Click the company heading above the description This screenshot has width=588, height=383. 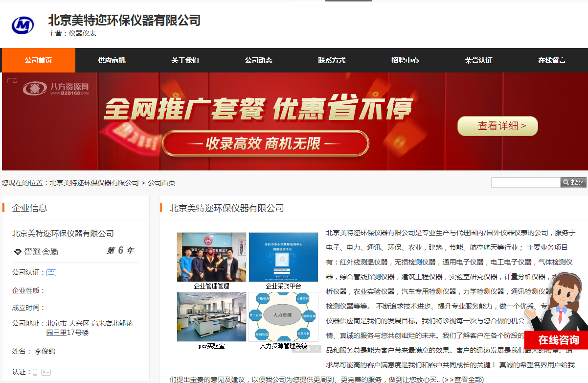pos(226,208)
